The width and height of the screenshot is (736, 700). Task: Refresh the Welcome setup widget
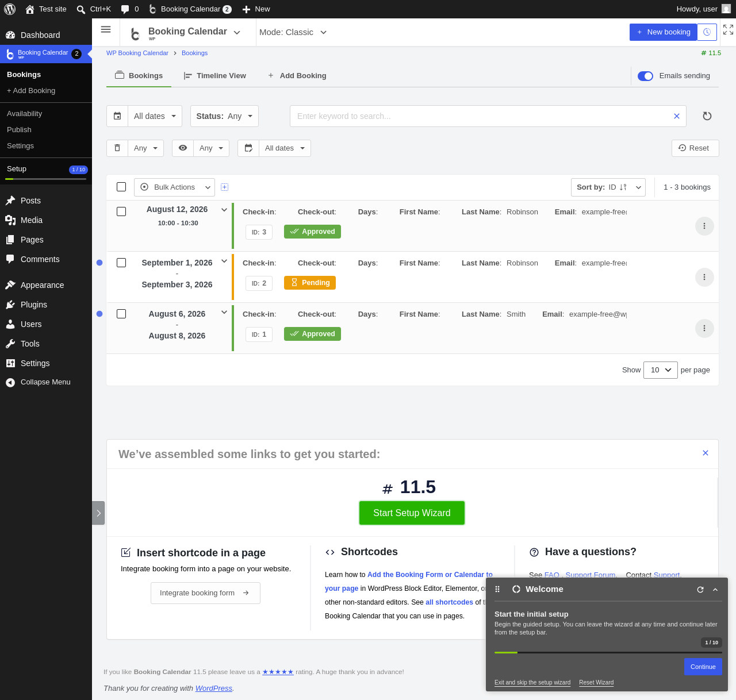click(700, 590)
